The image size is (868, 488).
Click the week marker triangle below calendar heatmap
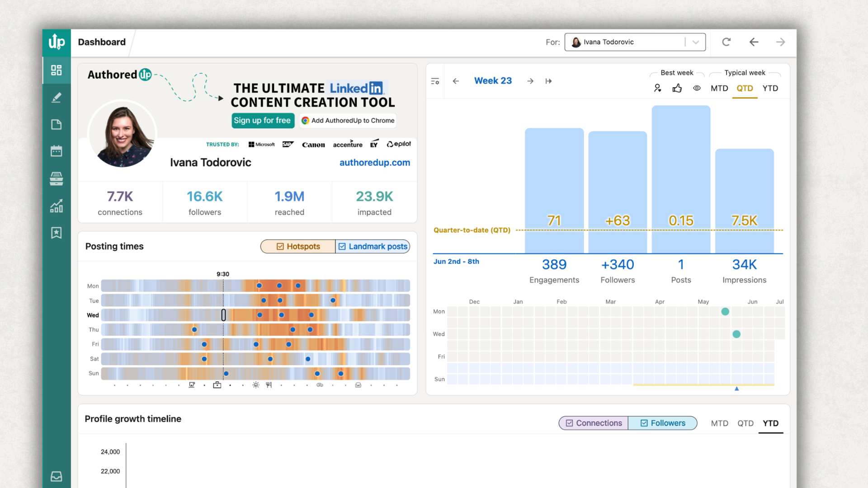tap(736, 389)
